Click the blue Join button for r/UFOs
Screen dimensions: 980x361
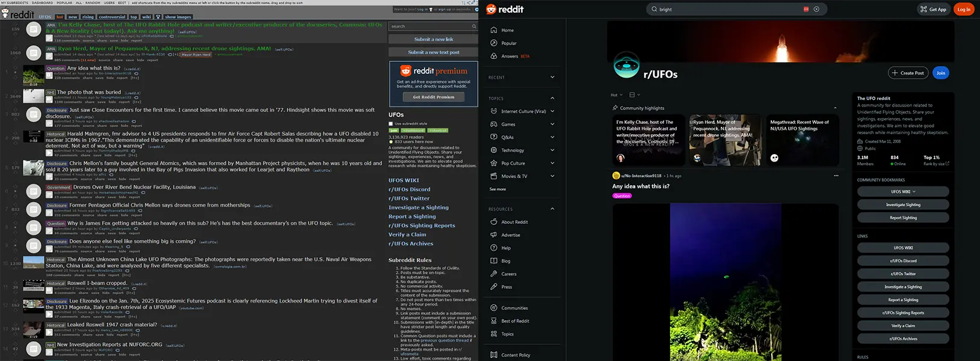point(941,73)
